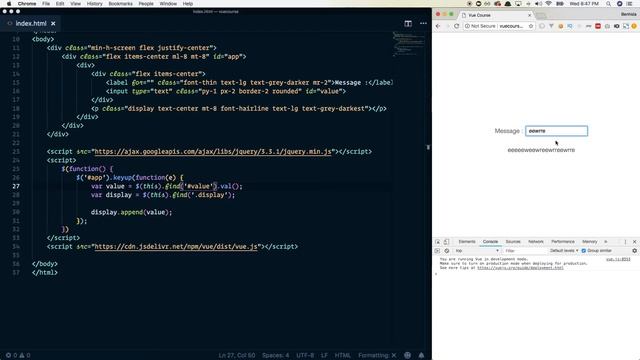Screen dimensions: 640x360
Task: Toggle the Formatting status bar item
Action: click(377, 355)
